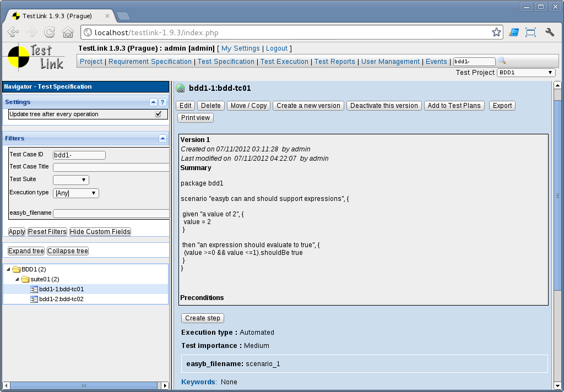Bookmark the page with the star icon
Screen dimensions: 564x392
496,32
